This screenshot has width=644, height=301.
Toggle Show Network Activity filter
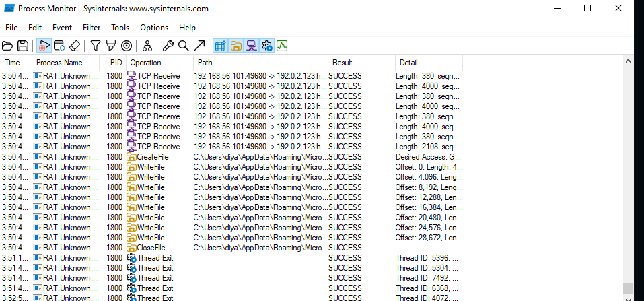(252, 46)
